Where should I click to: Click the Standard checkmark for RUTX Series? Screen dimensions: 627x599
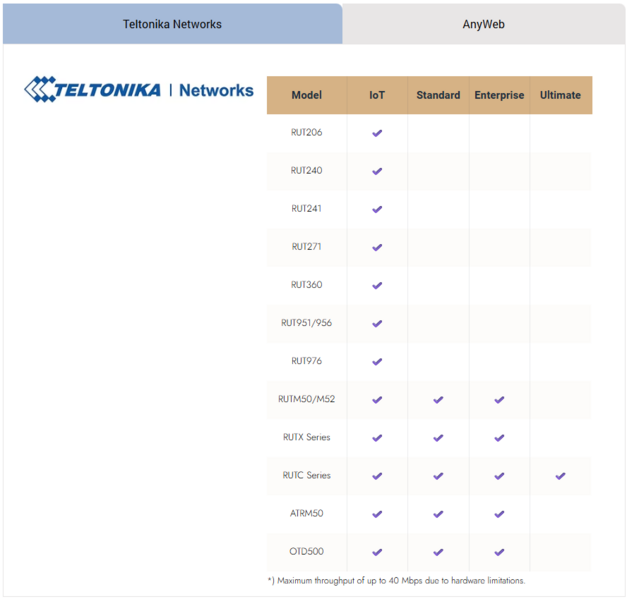click(x=438, y=438)
